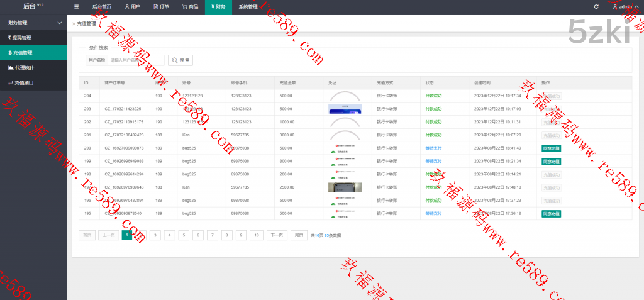
Task: Focus the 用户名称 search input field
Action: click(136, 60)
